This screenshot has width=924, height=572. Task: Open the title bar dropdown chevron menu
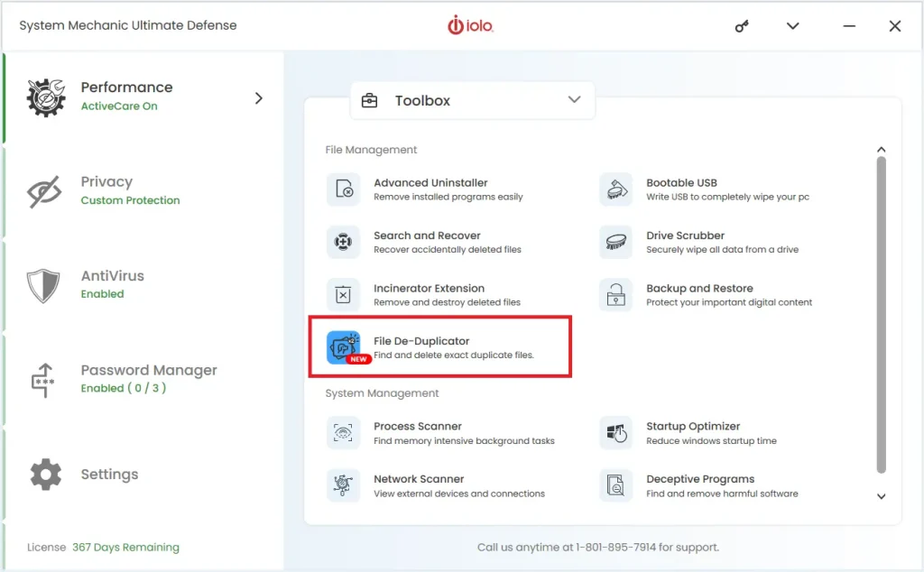[x=792, y=26]
